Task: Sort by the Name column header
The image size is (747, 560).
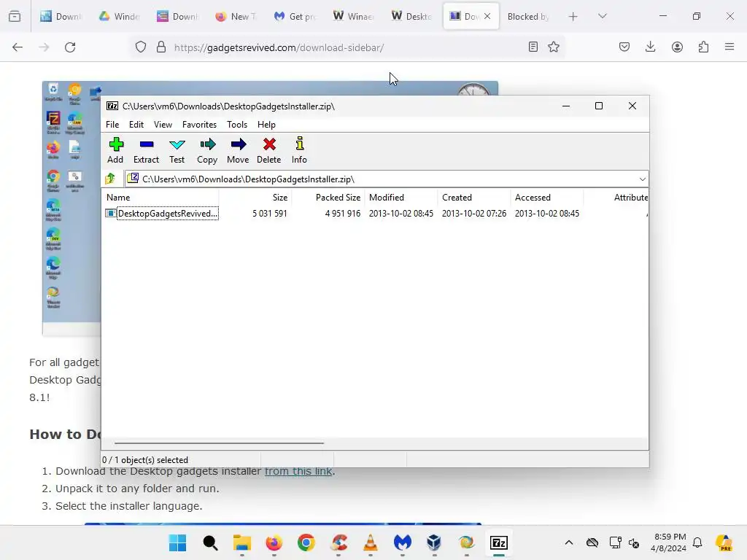Action: coord(161,197)
